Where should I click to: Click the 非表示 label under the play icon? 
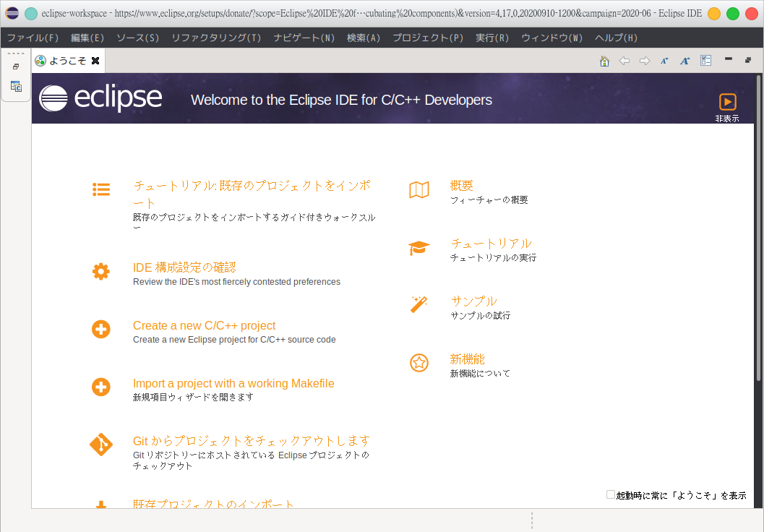tap(727, 119)
